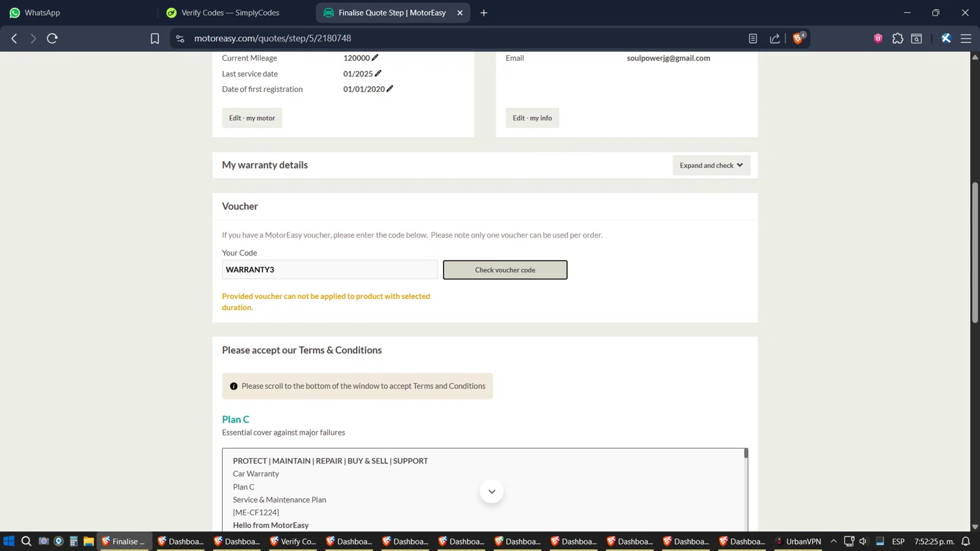Click the '[ME-CF1224]' reference text
Screen dimensions: 980x551
(x=255, y=512)
